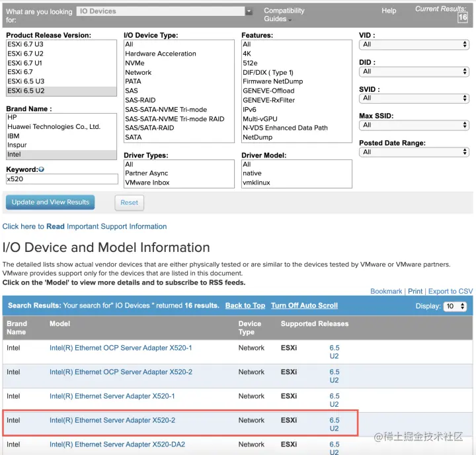The image size is (476, 455).
Task: Select ESXi 6.5 U2 release version
Action: pos(61,91)
